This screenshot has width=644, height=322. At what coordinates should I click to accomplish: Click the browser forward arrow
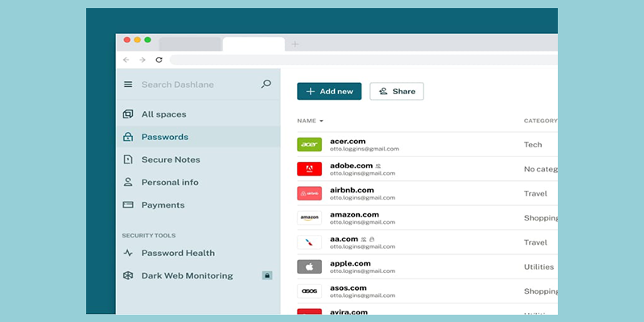(x=142, y=60)
